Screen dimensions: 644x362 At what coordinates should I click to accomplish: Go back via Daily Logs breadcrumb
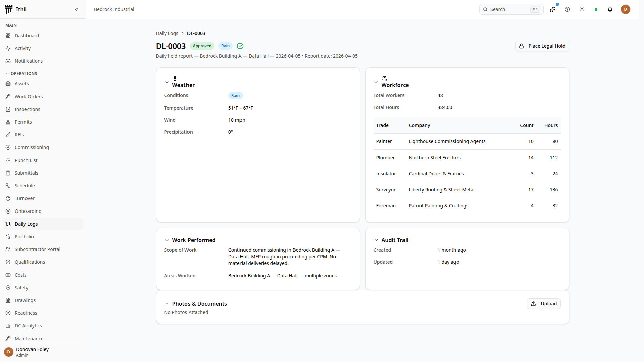(x=167, y=33)
